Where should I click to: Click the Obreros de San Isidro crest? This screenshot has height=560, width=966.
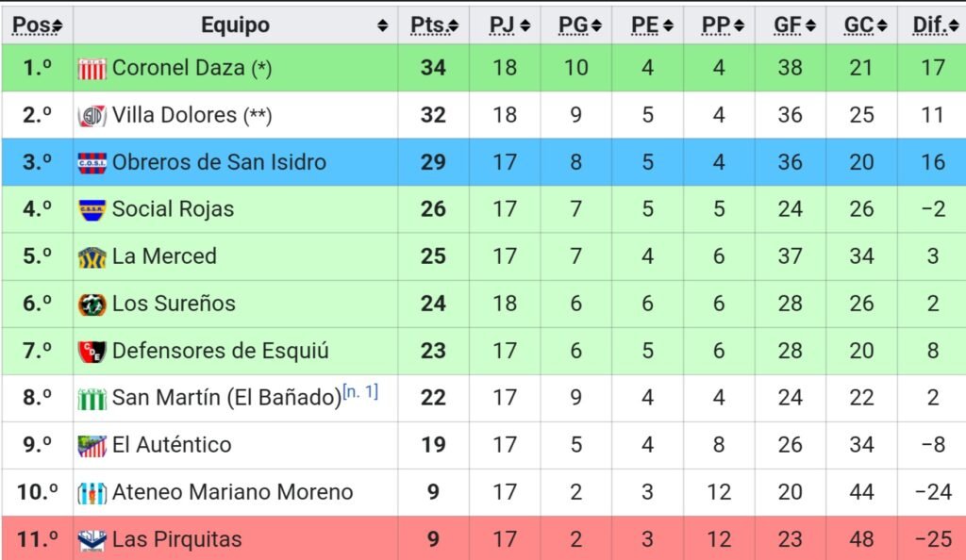pyautogui.click(x=92, y=163)
